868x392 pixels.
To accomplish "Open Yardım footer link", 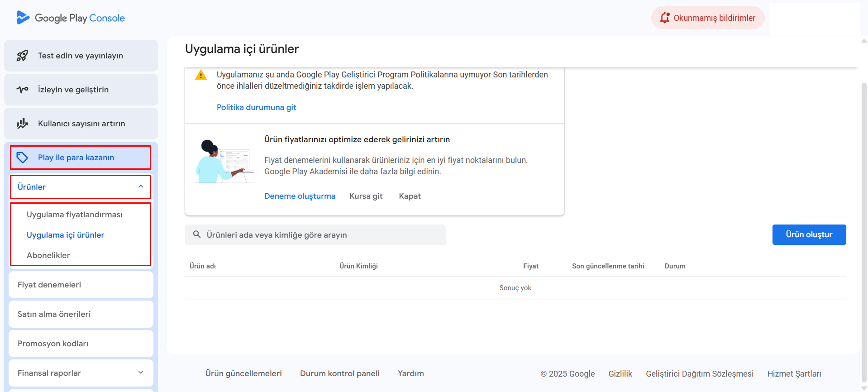I will pos(411,373).
